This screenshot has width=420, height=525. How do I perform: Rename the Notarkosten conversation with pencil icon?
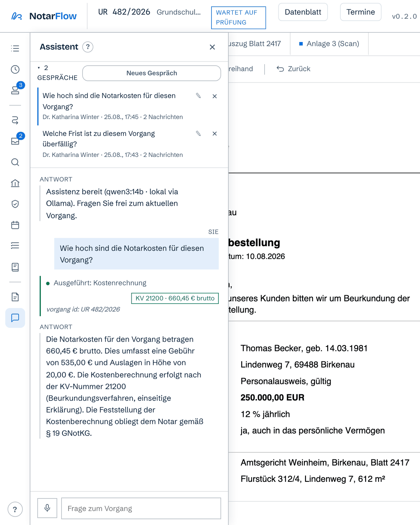pyautogui.click(x=198, y=95)
